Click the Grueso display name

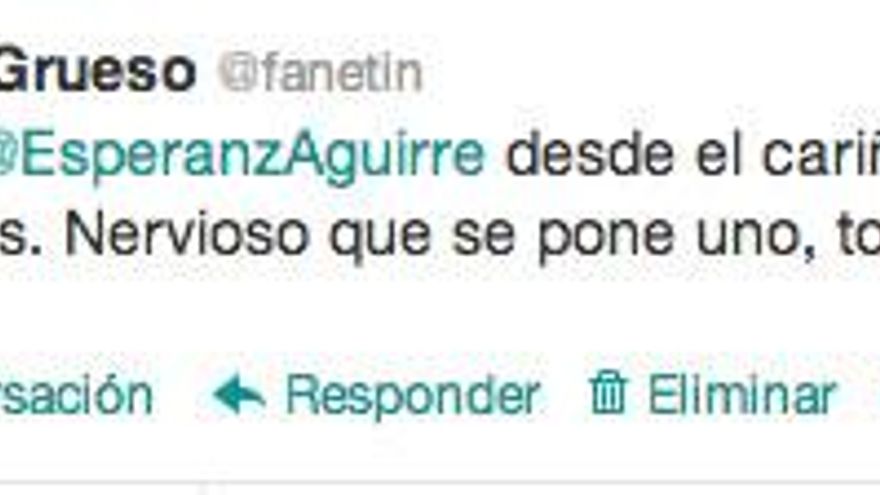(98, 70)
